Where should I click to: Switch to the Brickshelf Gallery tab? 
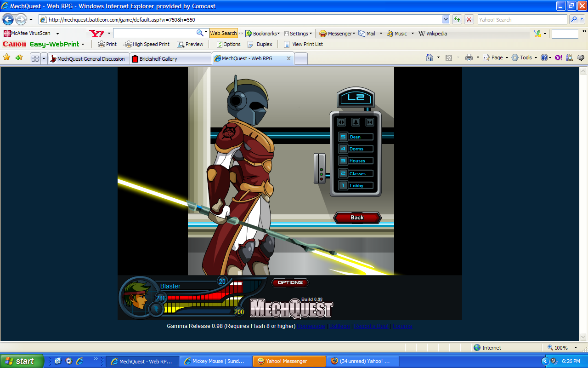coord(170,59)
